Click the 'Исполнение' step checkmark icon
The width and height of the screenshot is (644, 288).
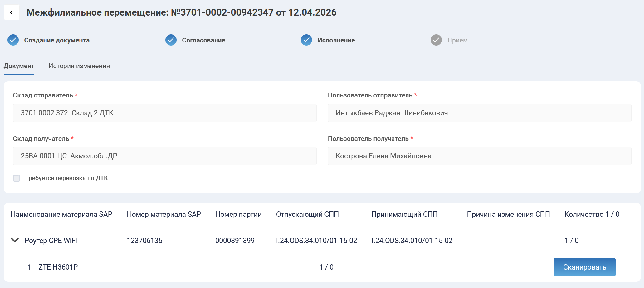coord(306,40)
